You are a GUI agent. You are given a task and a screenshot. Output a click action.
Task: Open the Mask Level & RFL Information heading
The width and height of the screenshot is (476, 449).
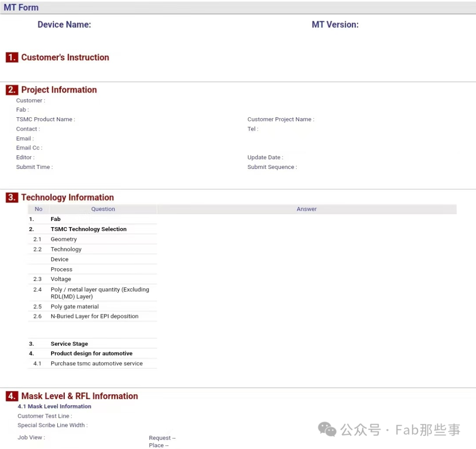coord(80,396)
